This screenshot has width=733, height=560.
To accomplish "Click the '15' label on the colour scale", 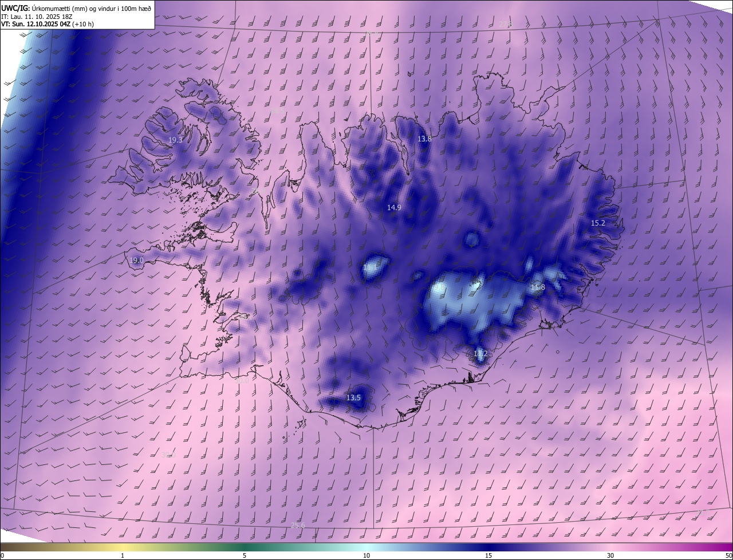I will click(488, 555).
